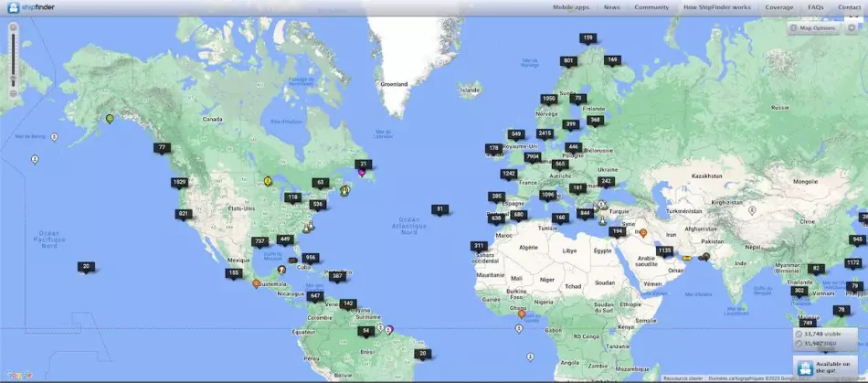Image resolution: width=868 pixels, height=383 pixels.
Task: Click the 368 cluster near Finland
Action: pyautogui.click(x=595, y=120)
